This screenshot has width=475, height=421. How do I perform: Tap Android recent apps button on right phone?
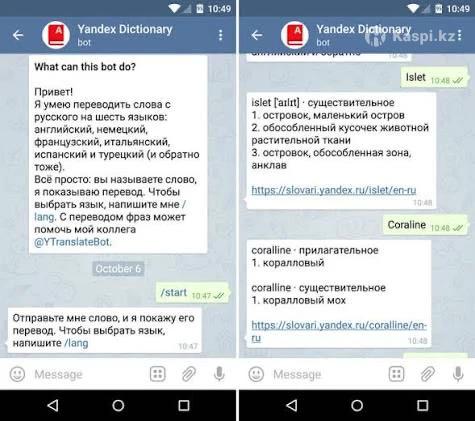[422, 405]
